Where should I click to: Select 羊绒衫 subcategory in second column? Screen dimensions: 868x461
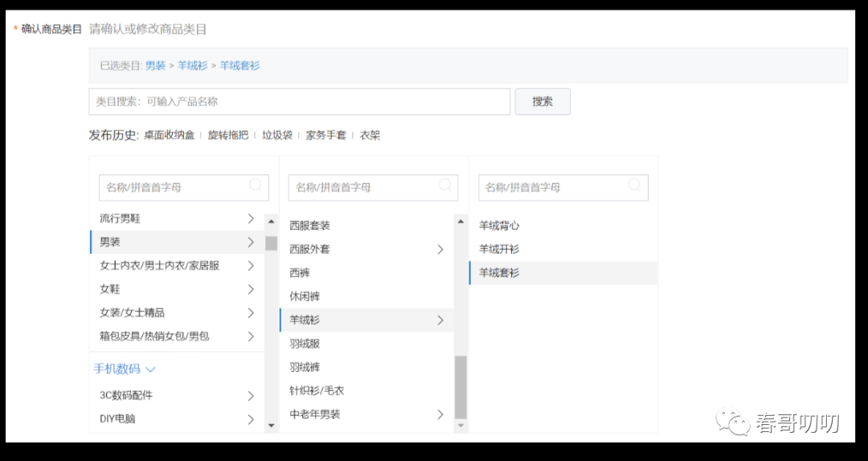[x=366, y=320]
